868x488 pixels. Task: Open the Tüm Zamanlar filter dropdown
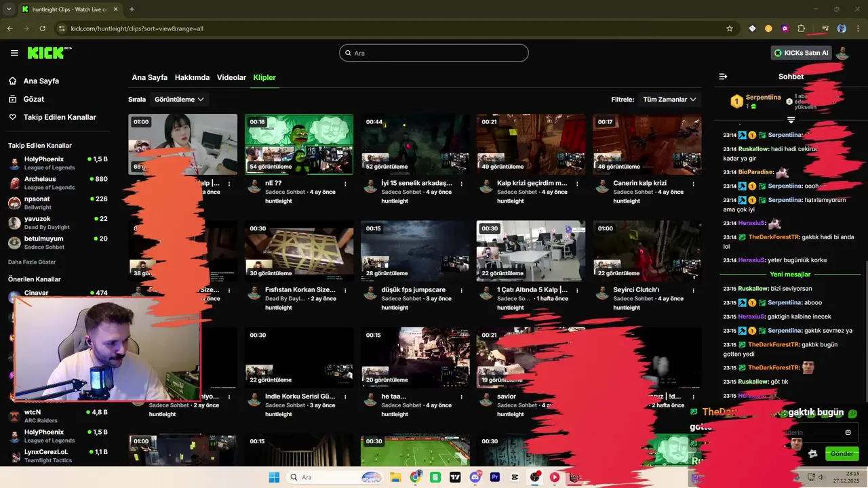click(x=669, y=99)
